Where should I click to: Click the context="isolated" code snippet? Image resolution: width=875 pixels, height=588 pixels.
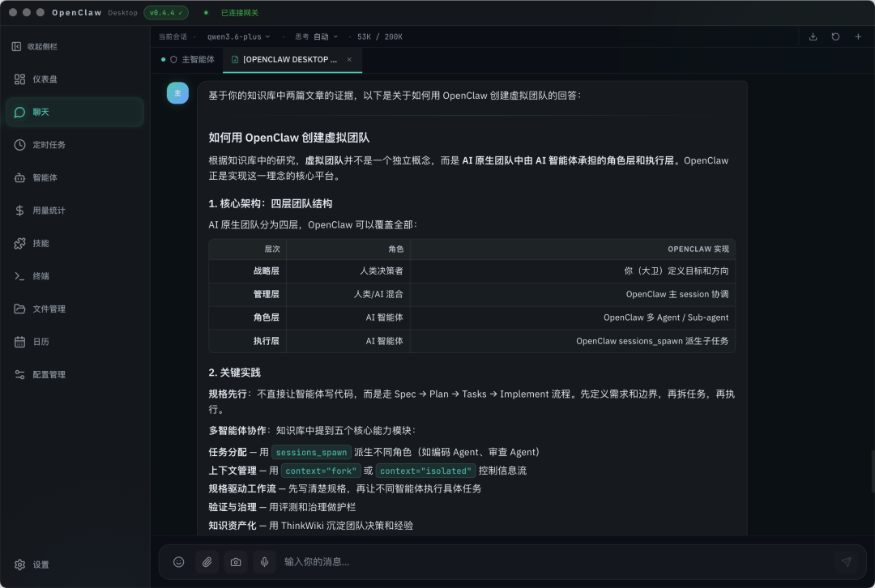pyautogui.click(x=426, y=471)
